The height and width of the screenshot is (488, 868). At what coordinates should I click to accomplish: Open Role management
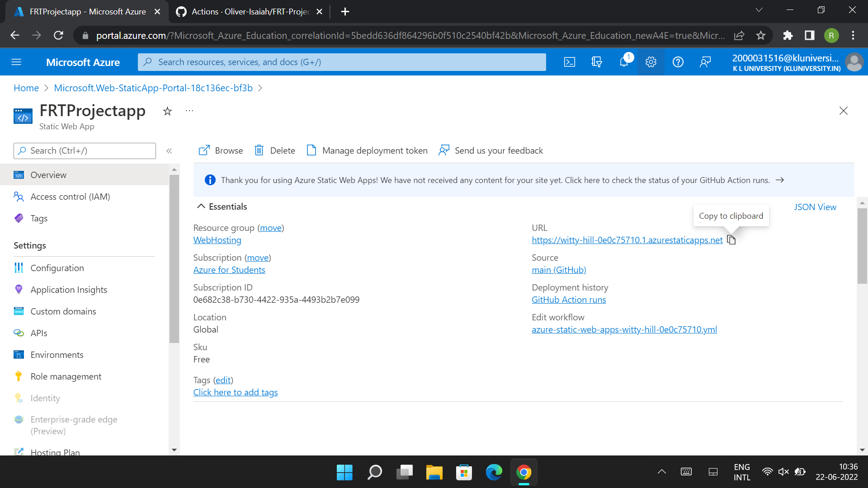click(84, 376)
